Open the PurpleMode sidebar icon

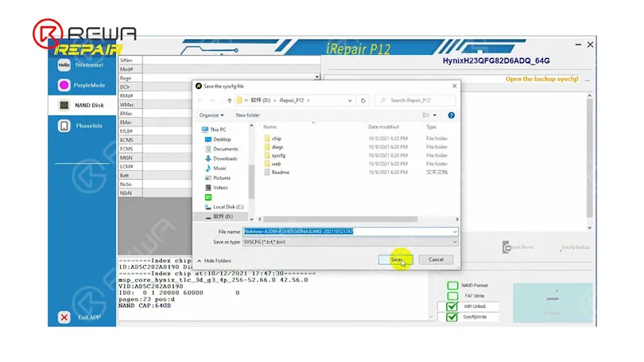point(64,85)
